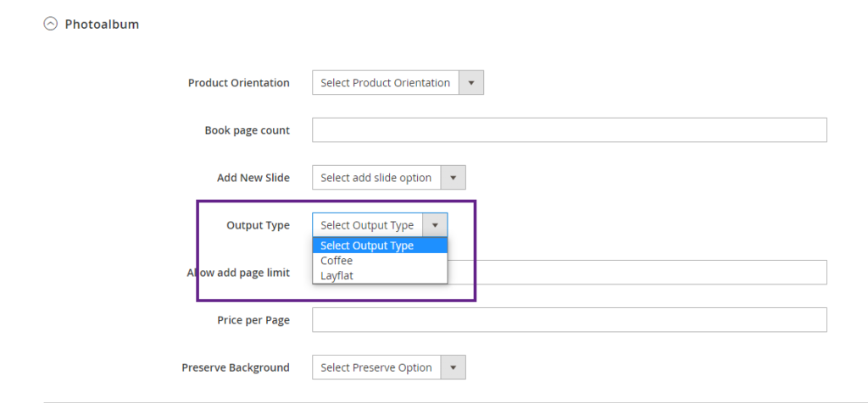The width and height of the screenshot is (868, 403).
Task: Click the Product Orientation label
Action: pyautogui.click(x=238, y=83)
